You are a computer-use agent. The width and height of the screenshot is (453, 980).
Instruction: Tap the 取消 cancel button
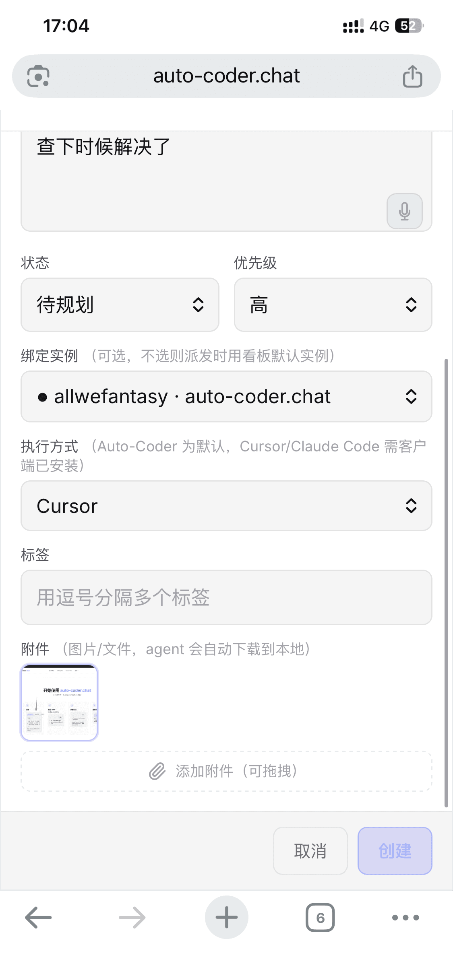[310, 851]
